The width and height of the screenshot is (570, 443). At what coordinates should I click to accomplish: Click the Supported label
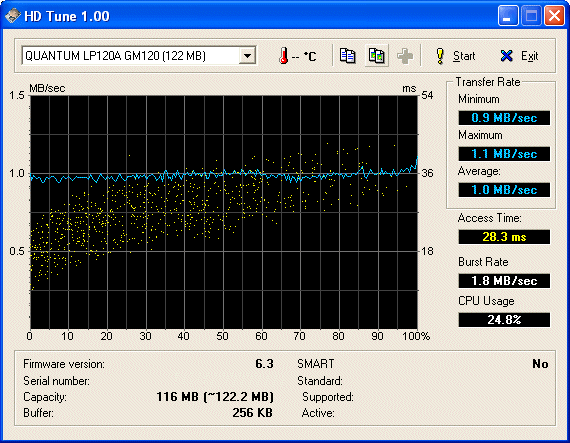328,397
